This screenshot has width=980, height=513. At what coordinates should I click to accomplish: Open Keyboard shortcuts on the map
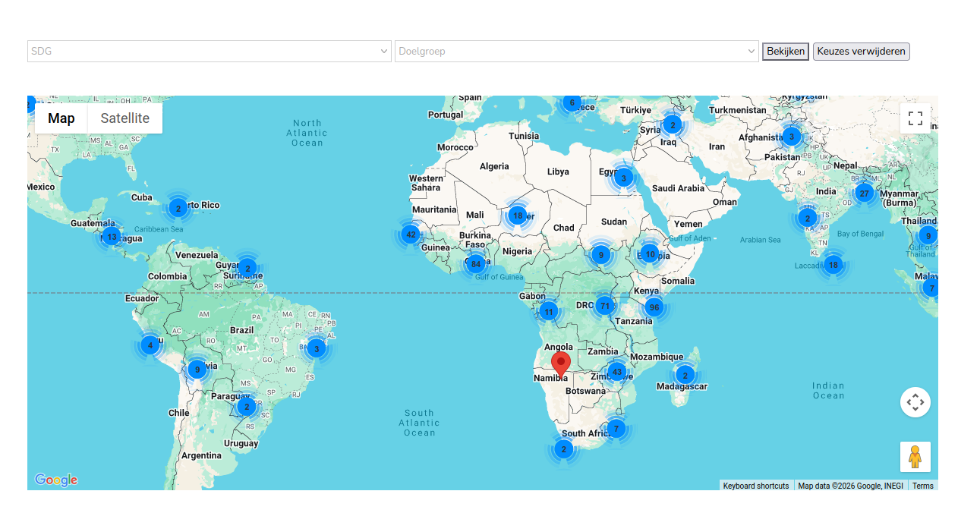click(x=755, y=486)
